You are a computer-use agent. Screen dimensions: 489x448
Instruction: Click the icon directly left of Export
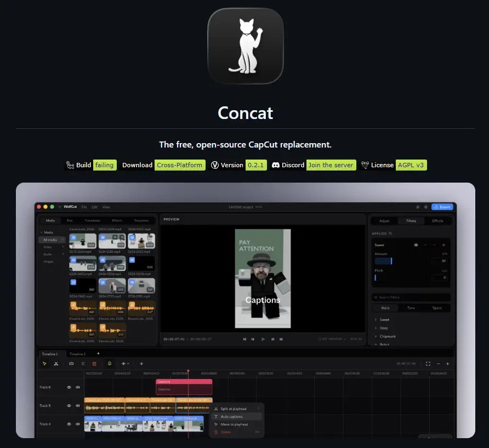426,207
